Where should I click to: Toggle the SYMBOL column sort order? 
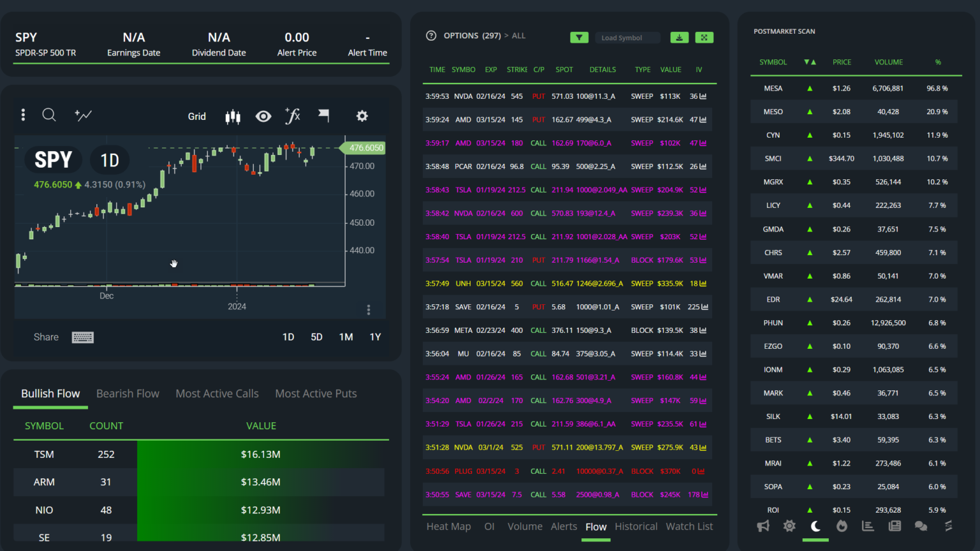pyautogui.click(x=810, y=62)
